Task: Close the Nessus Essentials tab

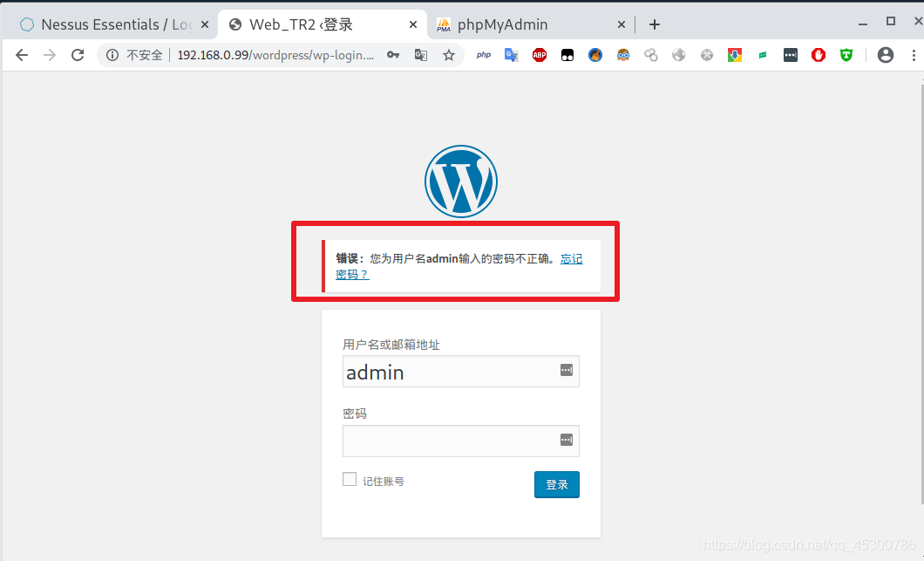Action: (x=205, y=24)
